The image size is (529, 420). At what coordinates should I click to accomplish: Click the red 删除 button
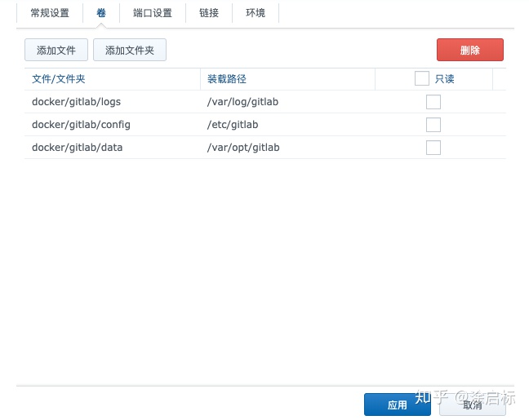pyautogui.click(x=470, y=50)
